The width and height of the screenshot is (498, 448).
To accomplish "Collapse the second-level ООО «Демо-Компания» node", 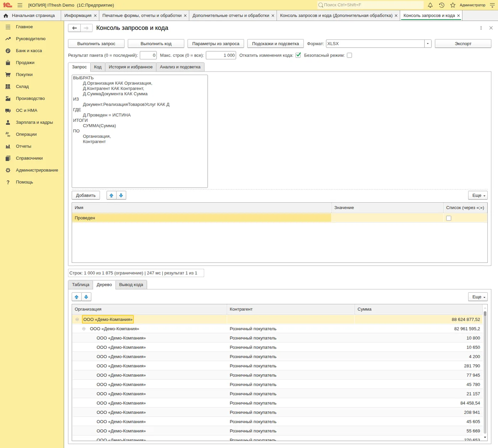I will point(84,329).
